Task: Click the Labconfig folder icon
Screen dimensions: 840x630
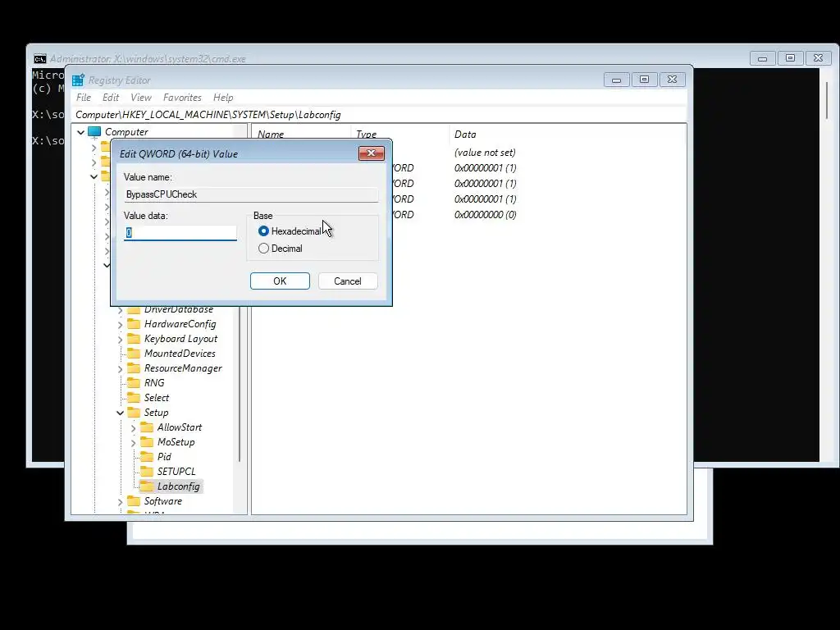Action: [x=147, y=486]
